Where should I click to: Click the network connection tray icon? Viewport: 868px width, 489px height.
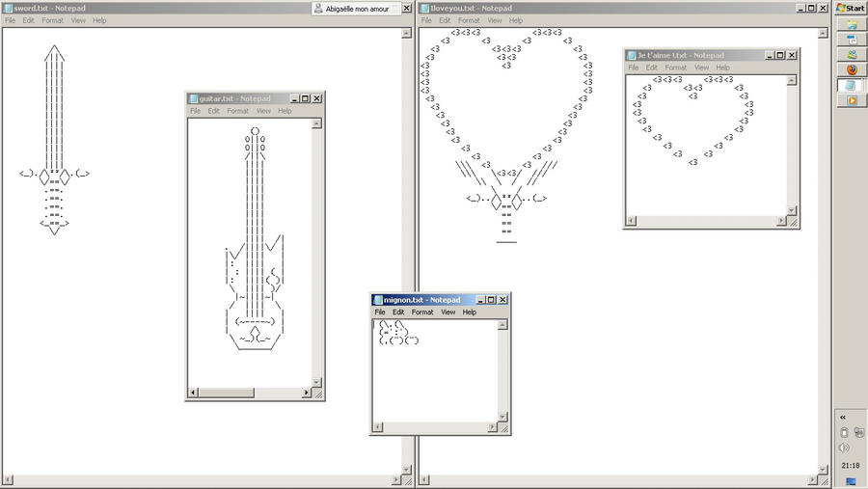(x=858, y=432)
